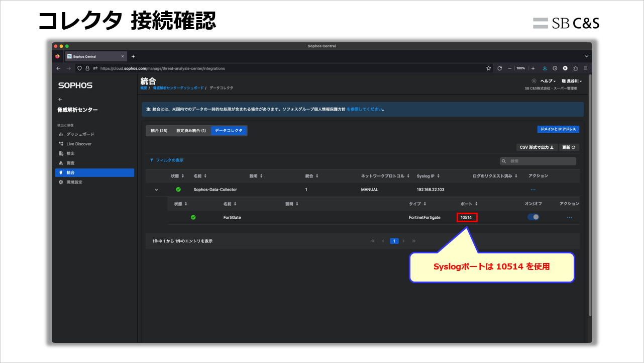The height and width of the screenshot is (363, 644).
Task: Switch to 設定済み統合 (1) tab
Action: click(x=191, y=131)
